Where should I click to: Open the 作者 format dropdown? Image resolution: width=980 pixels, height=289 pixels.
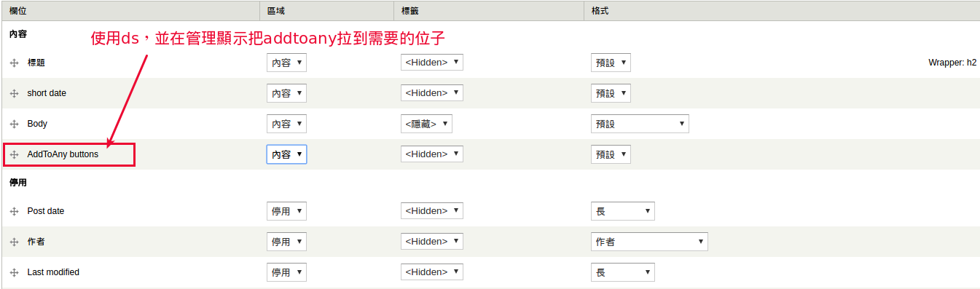[x=649, y=242]
